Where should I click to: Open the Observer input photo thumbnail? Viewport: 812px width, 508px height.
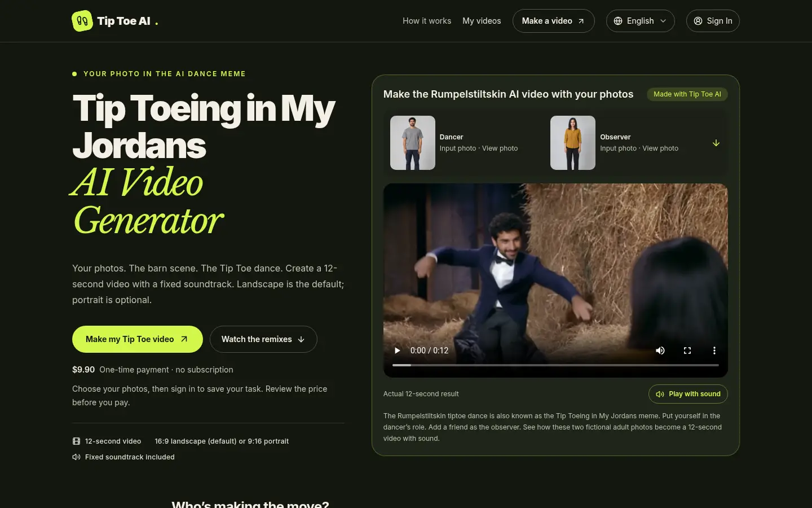pyautogui.click(x=573, y=143)
